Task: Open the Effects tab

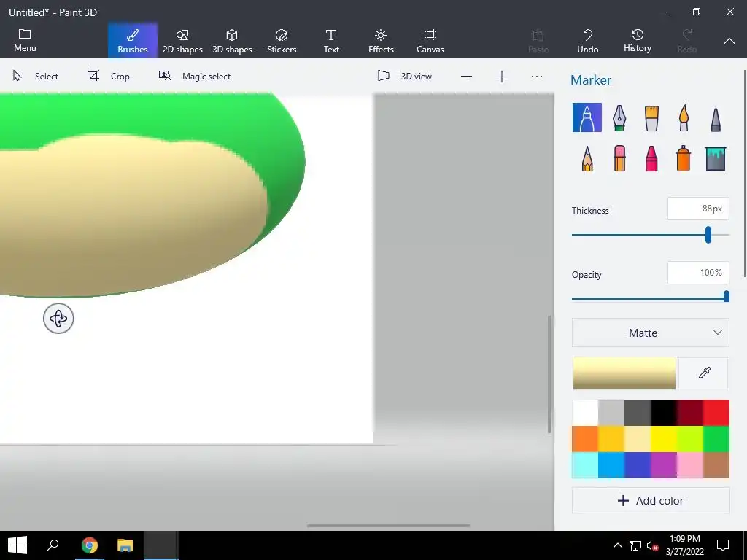Action: tap(381, 41)
